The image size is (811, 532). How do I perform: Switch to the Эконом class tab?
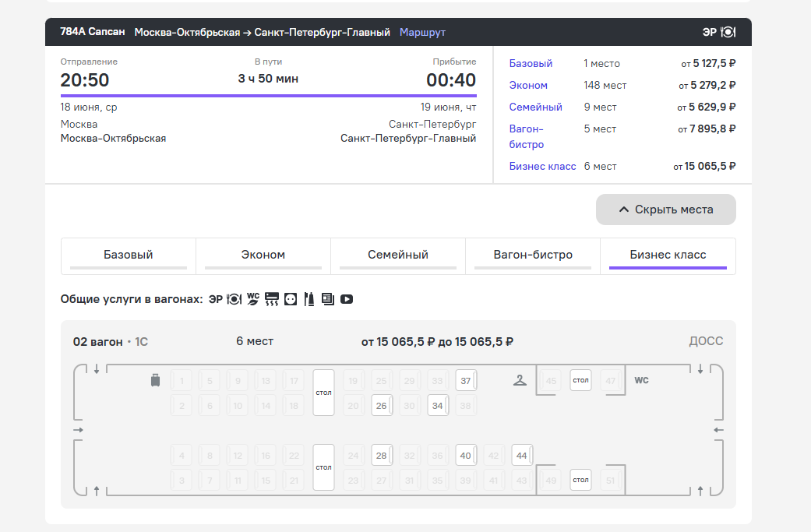pyautogui.click(x=263, y=256)
